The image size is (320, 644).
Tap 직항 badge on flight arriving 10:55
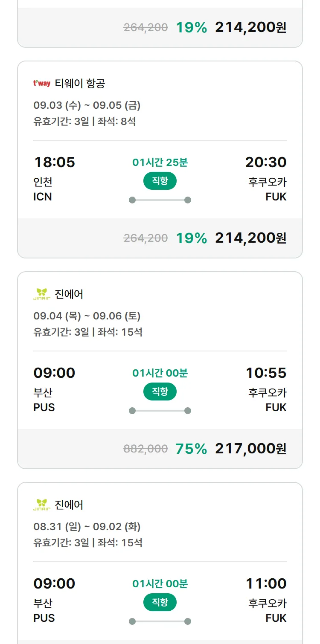(x=160, y=392)
